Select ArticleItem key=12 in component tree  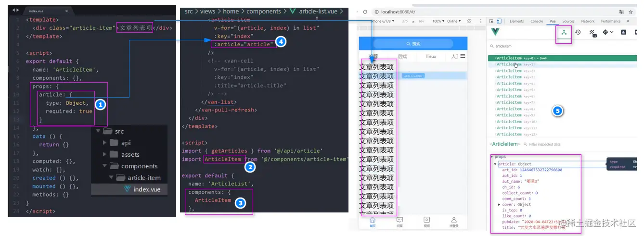[563, 135]
